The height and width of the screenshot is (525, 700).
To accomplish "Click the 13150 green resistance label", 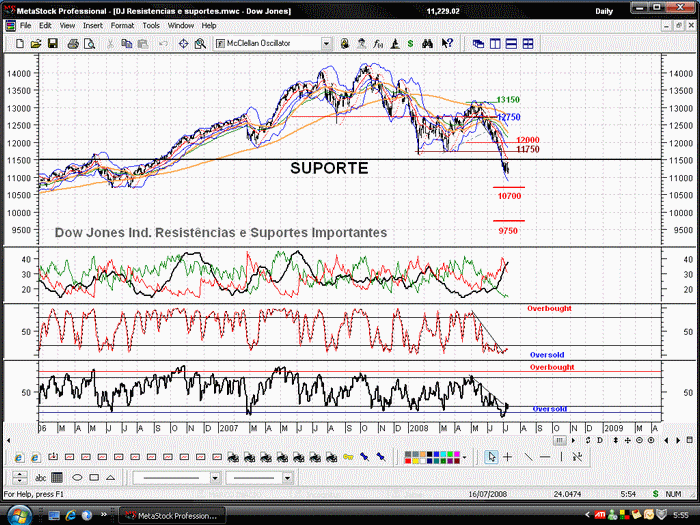I will click(x=508, y=100).
